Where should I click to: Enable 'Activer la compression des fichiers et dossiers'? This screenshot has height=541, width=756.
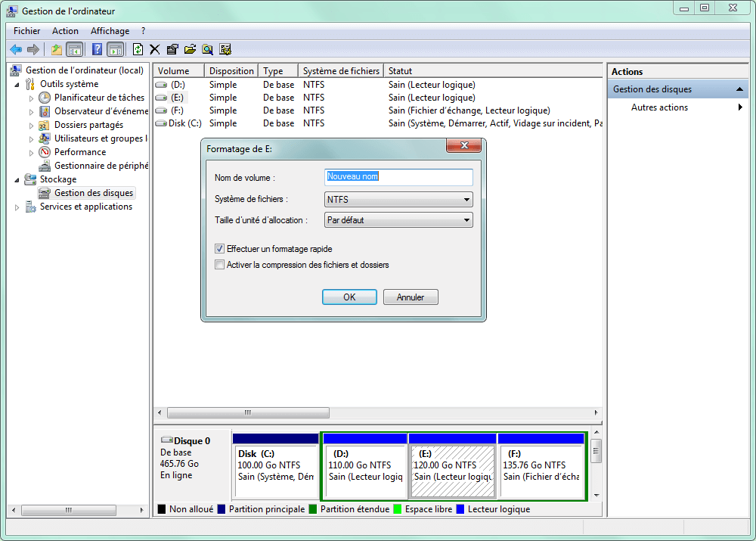219,264
